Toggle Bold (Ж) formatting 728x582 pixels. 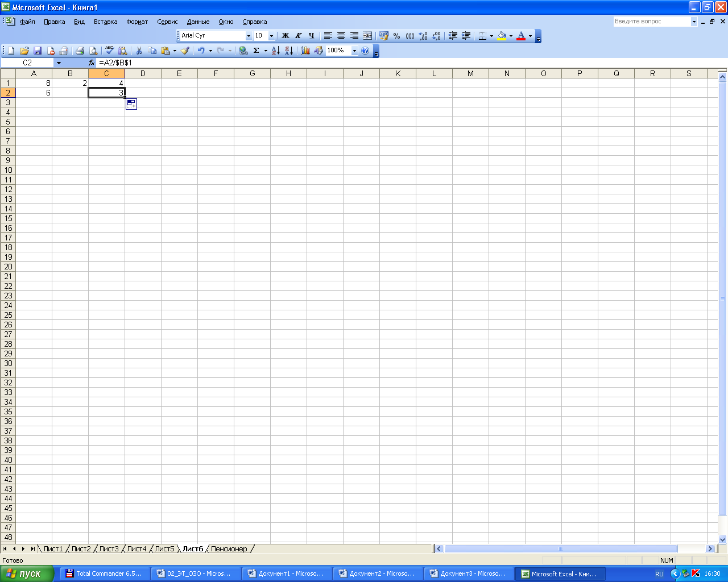[x=286, y=36]
